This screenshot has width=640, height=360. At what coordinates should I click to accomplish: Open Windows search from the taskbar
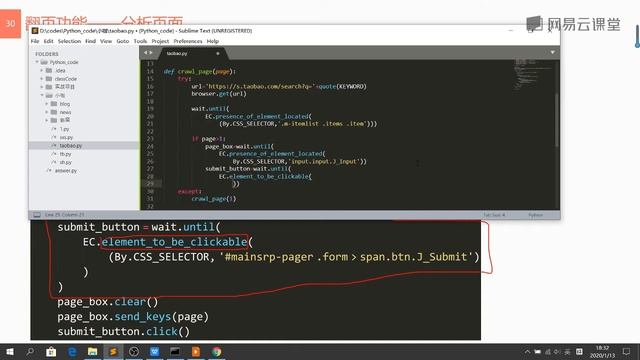30,351
